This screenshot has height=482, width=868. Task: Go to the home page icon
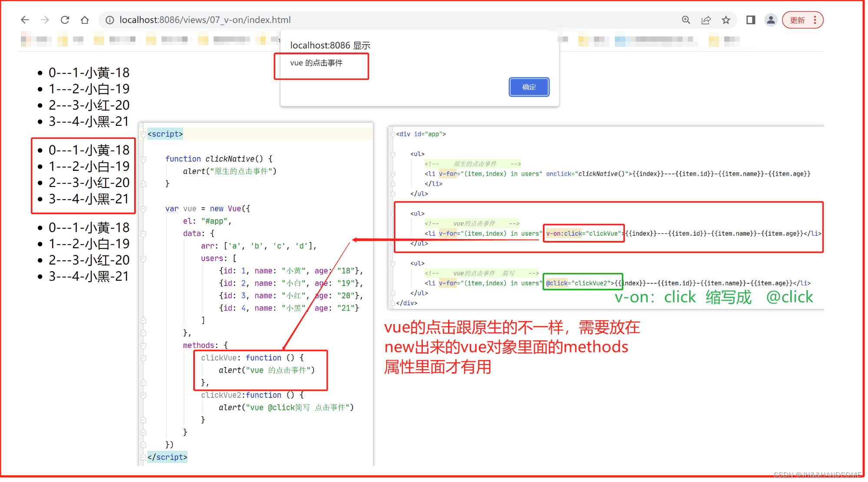tap(85, 20)
